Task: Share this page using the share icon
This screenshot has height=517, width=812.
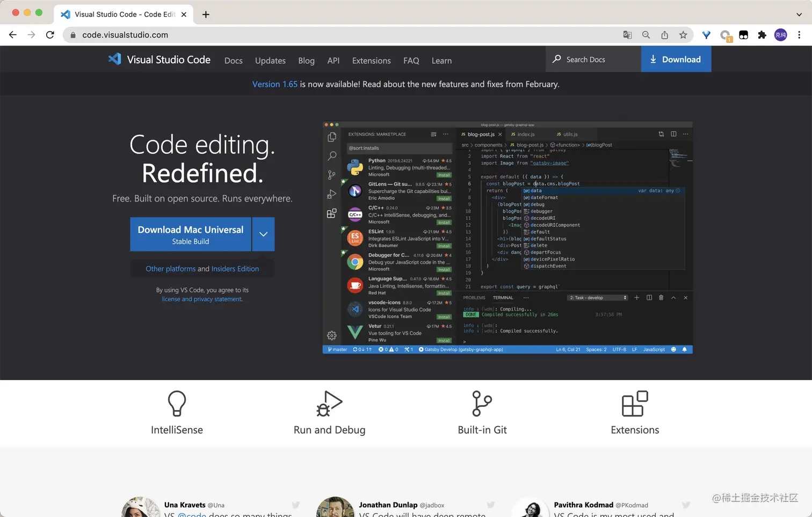Action: pos(664,35)
